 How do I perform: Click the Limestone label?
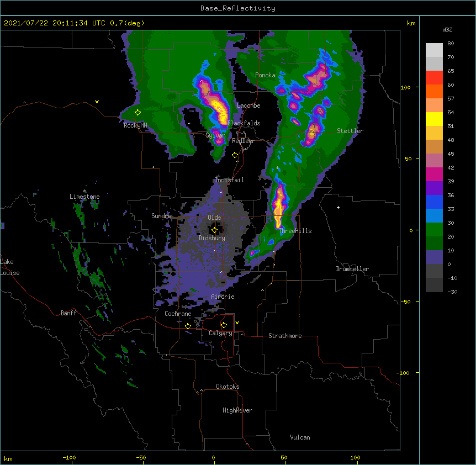point(84,197)
